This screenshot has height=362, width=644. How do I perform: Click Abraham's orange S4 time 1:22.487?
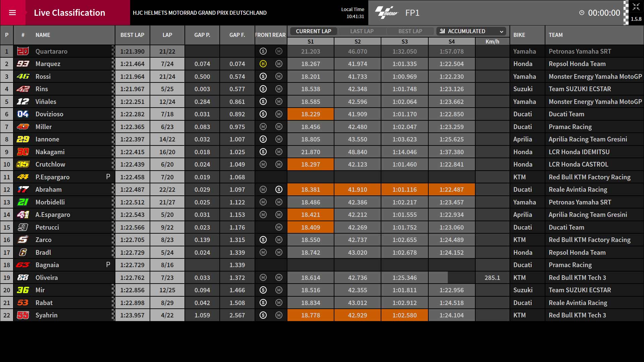(452, 189)
